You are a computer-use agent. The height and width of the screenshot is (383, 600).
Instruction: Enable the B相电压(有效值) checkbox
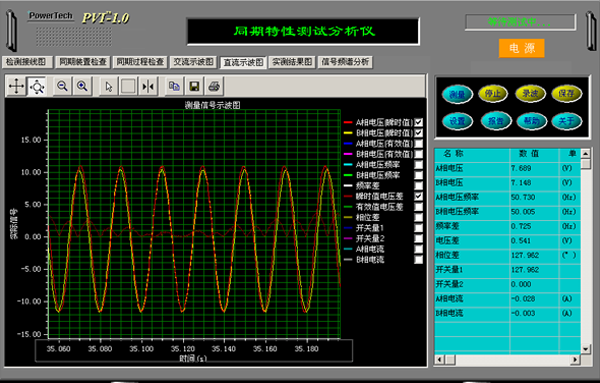coord(419,154)
